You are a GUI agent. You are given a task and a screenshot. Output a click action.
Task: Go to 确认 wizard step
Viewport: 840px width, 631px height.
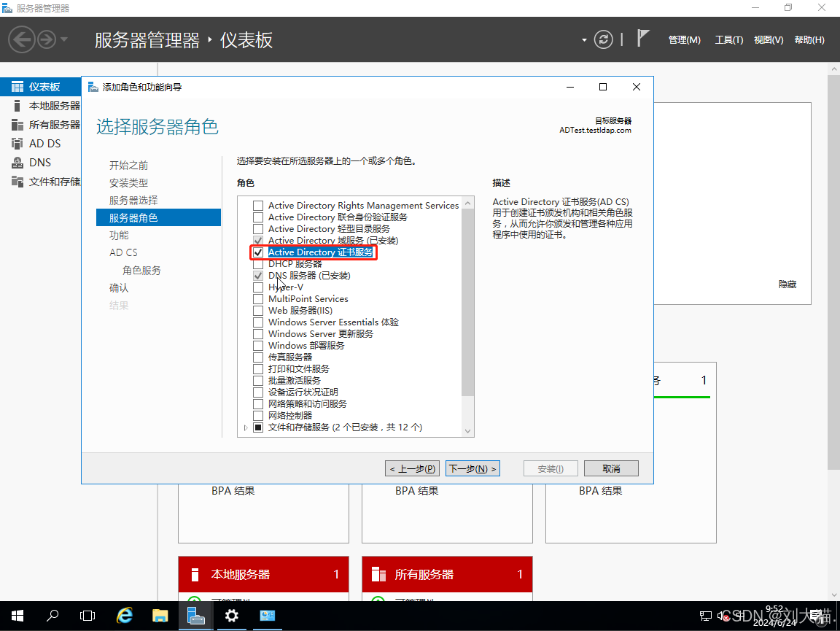pyautogui.click(x=119, y=287)
